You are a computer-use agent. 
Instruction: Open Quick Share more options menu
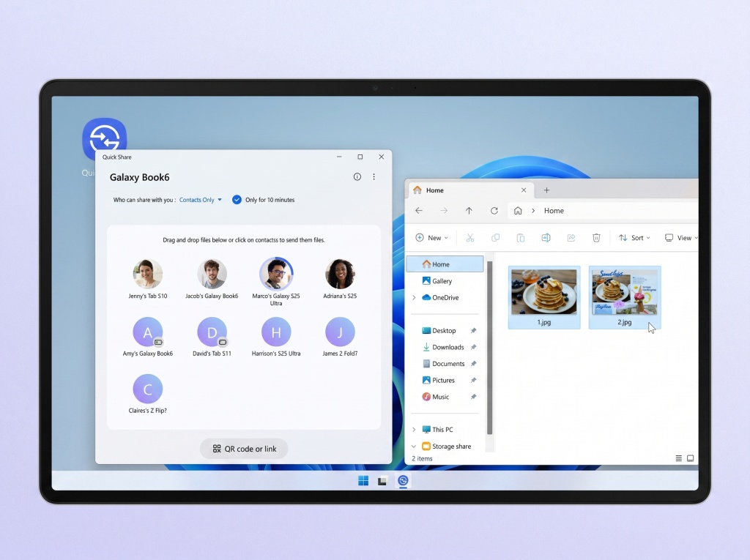point(374,177)
